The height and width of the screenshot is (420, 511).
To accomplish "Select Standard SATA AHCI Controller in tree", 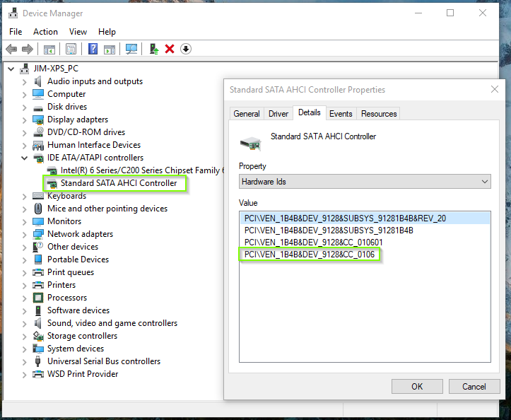I will click(x=119, y=183).
